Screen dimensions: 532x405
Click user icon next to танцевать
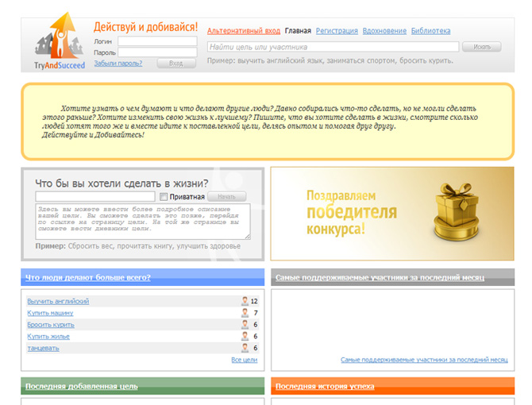click(245, 348)
